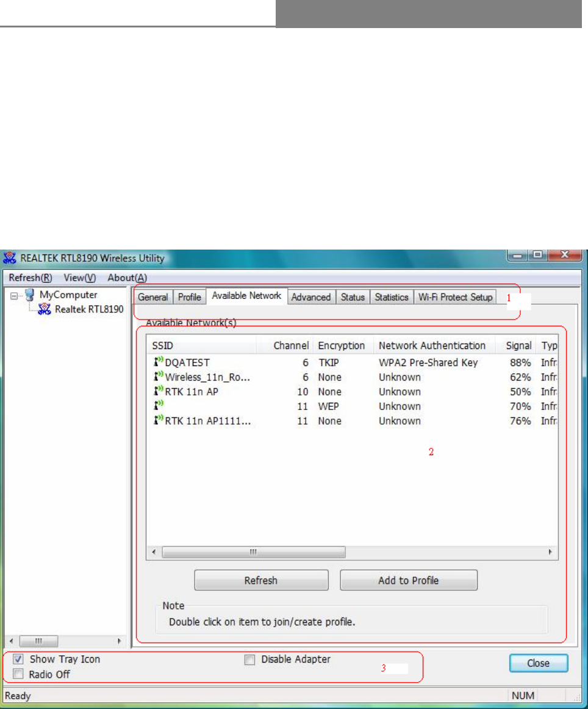
Task: Click the Refresh button below network list
Action: tap(261, 580)
